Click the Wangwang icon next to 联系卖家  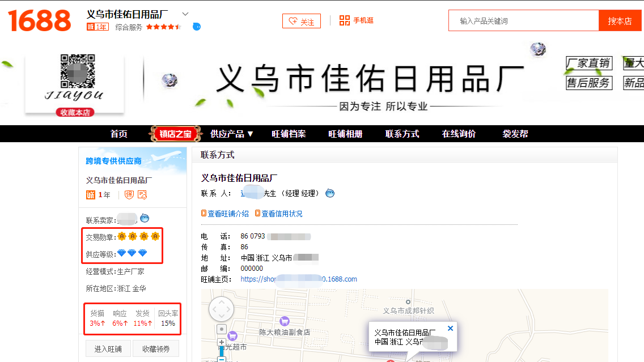tap(145, 218)
